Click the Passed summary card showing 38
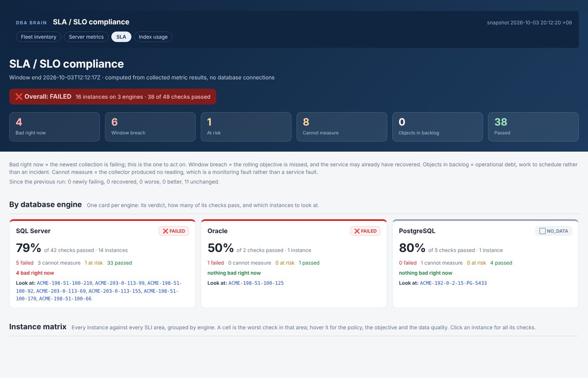This screenshot has height=378, width=588. (533, 127)
